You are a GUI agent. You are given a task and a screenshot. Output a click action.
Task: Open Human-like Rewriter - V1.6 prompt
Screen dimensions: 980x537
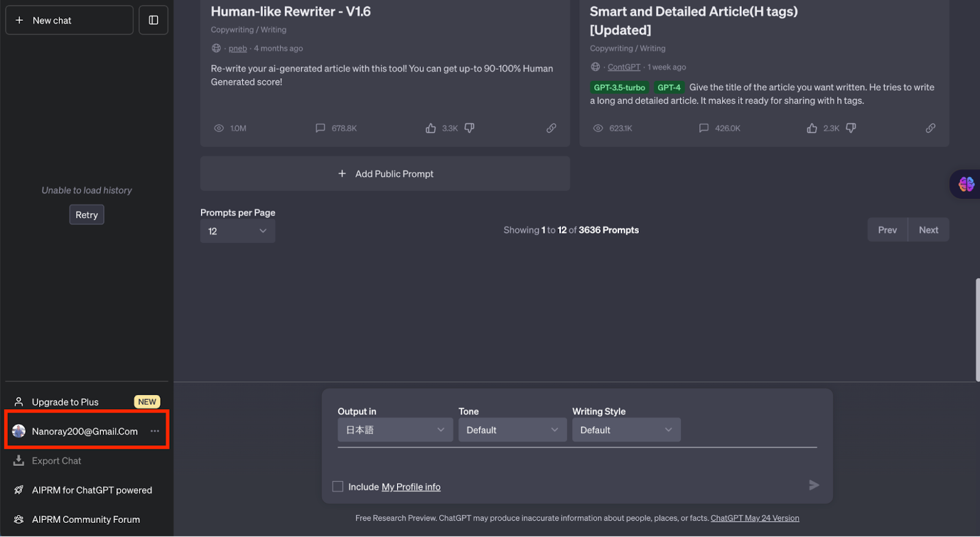291,12
